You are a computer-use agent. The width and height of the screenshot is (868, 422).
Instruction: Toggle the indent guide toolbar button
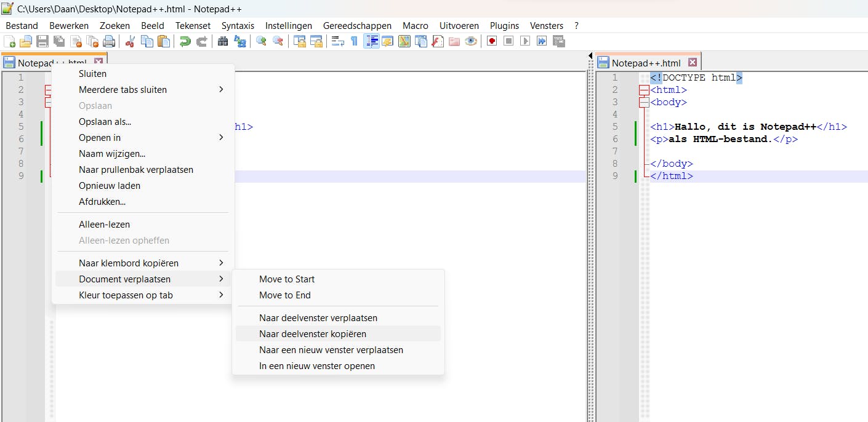371,41
